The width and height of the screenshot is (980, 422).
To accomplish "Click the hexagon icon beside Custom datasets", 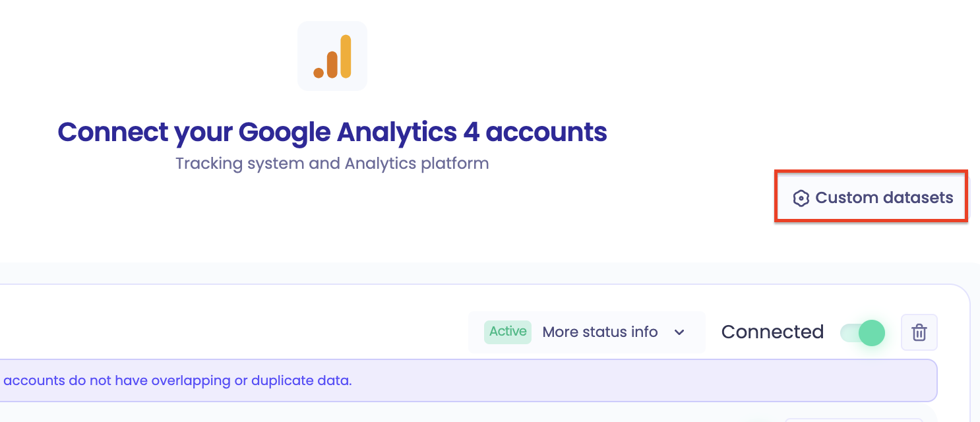I will pyautogui.click(x=801, y=198).
